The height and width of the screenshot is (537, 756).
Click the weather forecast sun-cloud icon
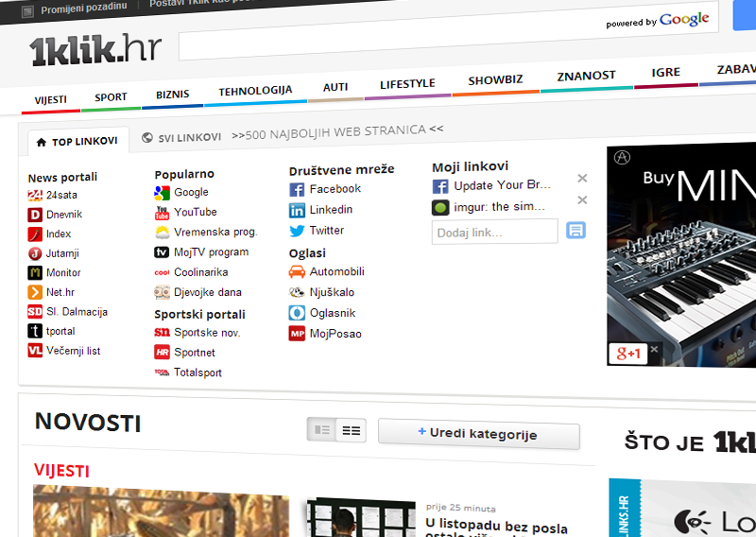[162, 233]
